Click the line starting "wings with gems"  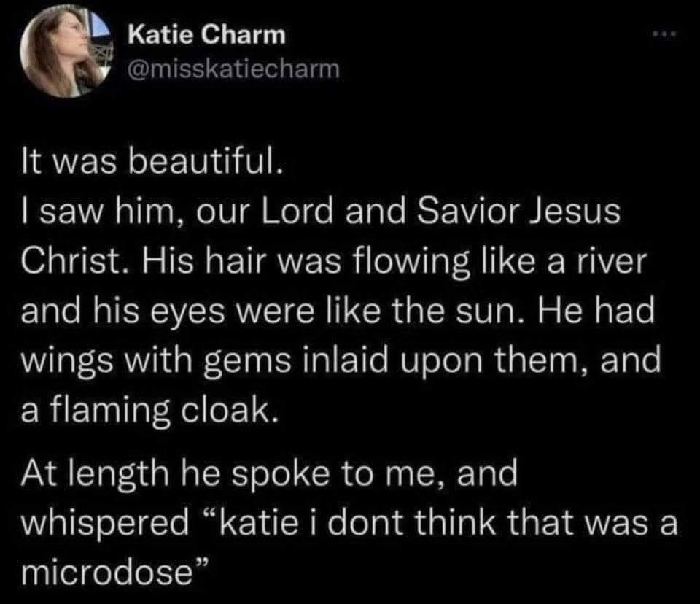click(x=341, y=361)
